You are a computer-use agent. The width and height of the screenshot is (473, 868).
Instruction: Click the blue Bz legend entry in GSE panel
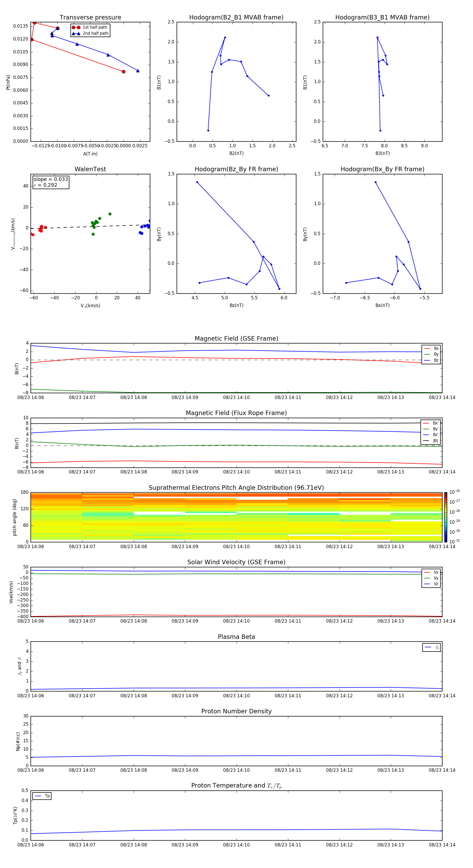[431, 360]
